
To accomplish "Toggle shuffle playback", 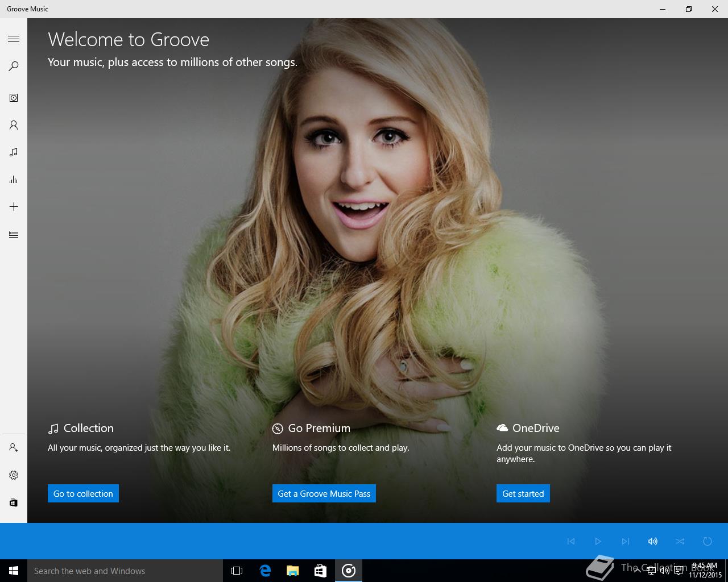I will pyautogui.click(x=680, y=541).
